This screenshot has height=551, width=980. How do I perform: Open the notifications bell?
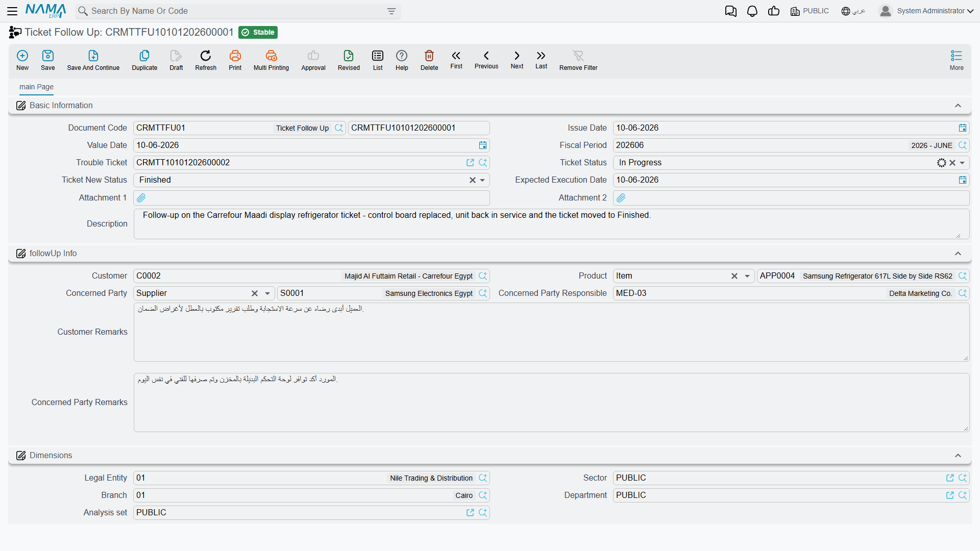click(x=752, y=11)
